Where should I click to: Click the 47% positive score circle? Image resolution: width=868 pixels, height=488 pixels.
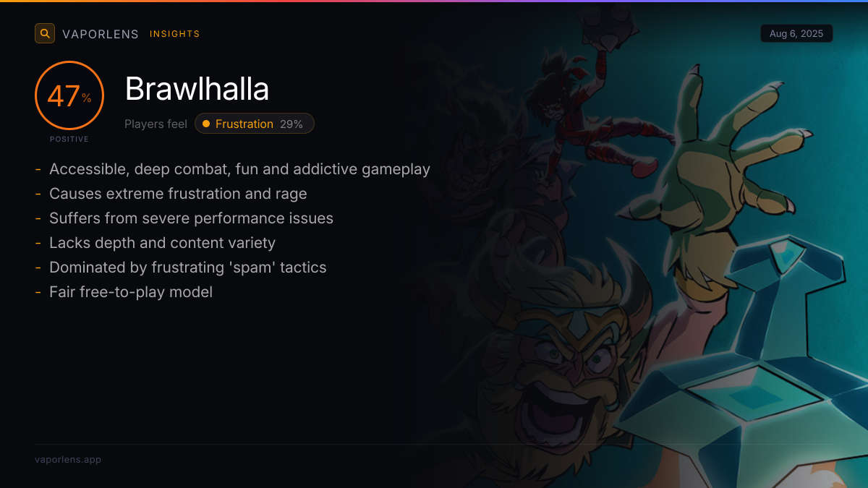click(x=69, y=95)
